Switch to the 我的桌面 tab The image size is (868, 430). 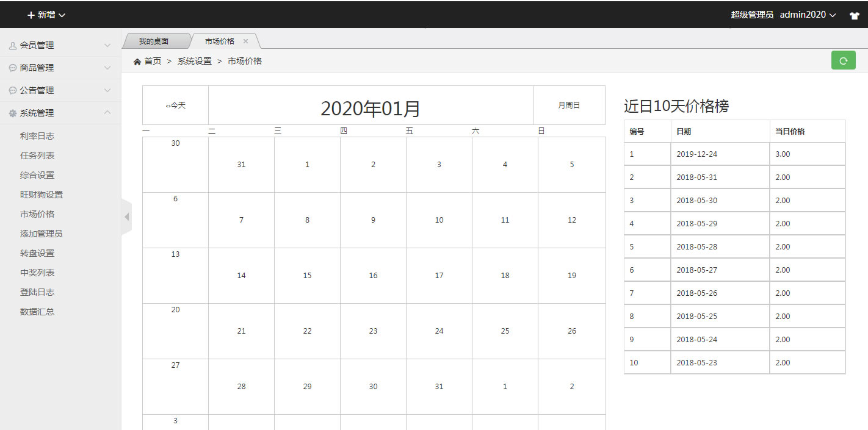pyautogui.click(x=153, y=41)
